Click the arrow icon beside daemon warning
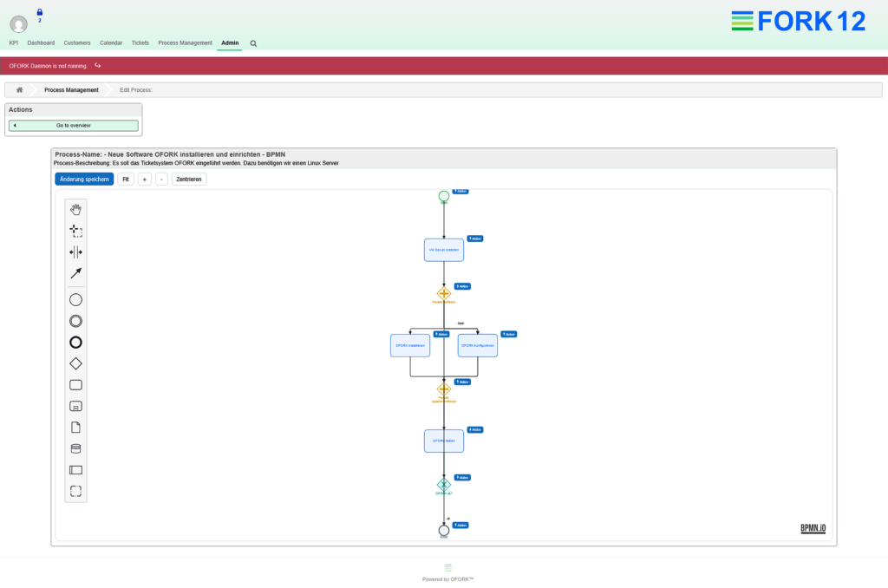The width and height of the screenshot is (888, 588). click(97, 65)
